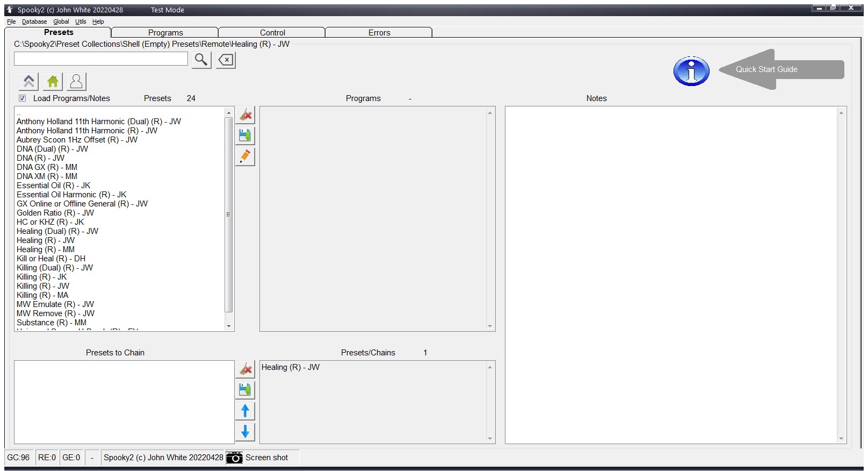This screenshot has height=471, width=868.
Task: Go up one folder level
Action: point(29,81)
